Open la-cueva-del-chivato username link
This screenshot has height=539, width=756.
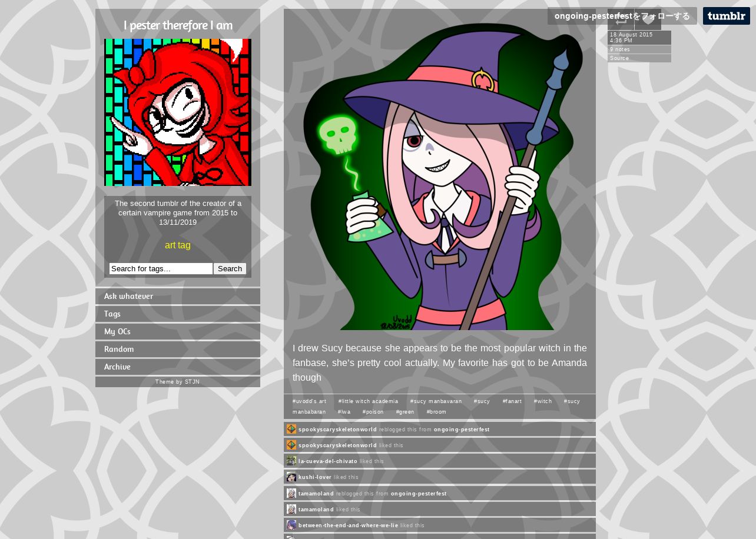[x=328, y=461]
